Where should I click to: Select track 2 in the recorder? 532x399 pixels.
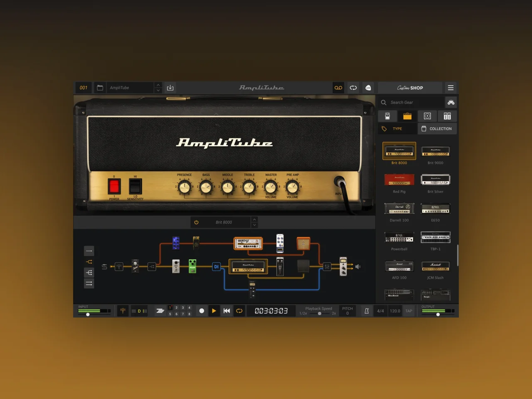click(177, 308)
